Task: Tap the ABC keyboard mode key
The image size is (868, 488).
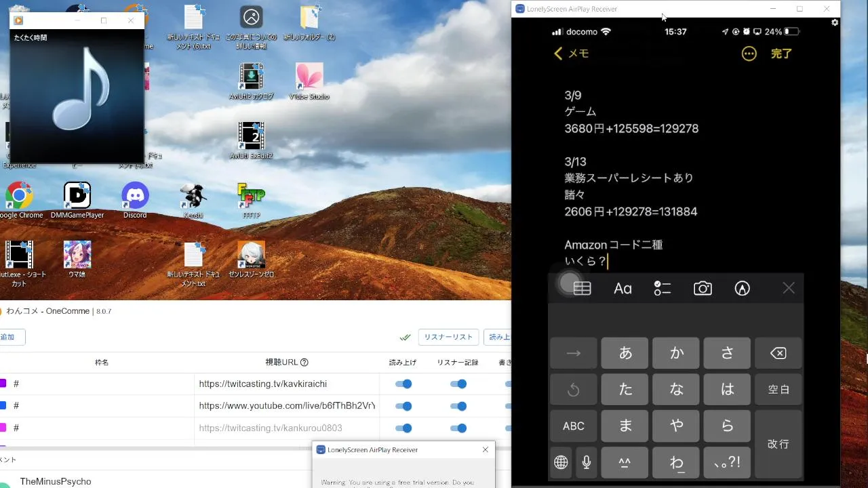Action: click(574, 426)
